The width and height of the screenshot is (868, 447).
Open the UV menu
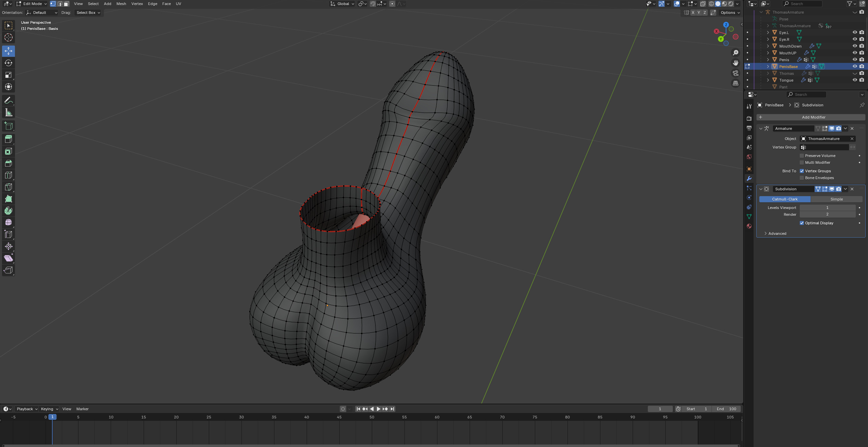[x=178, y=4]
